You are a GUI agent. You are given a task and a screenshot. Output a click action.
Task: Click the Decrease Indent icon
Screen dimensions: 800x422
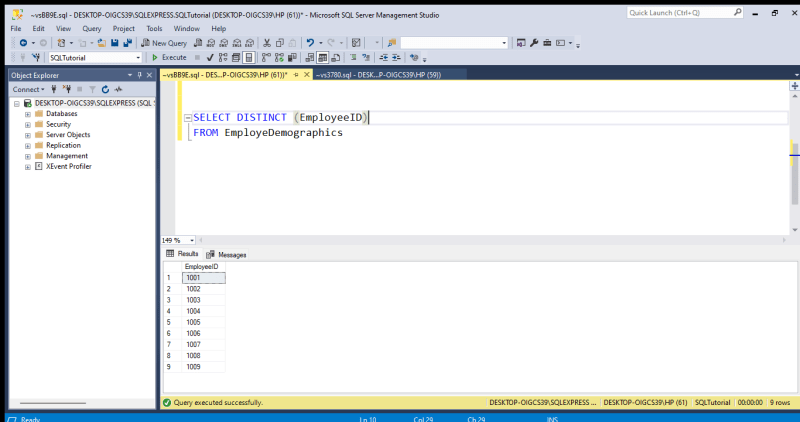coord(383,58)
